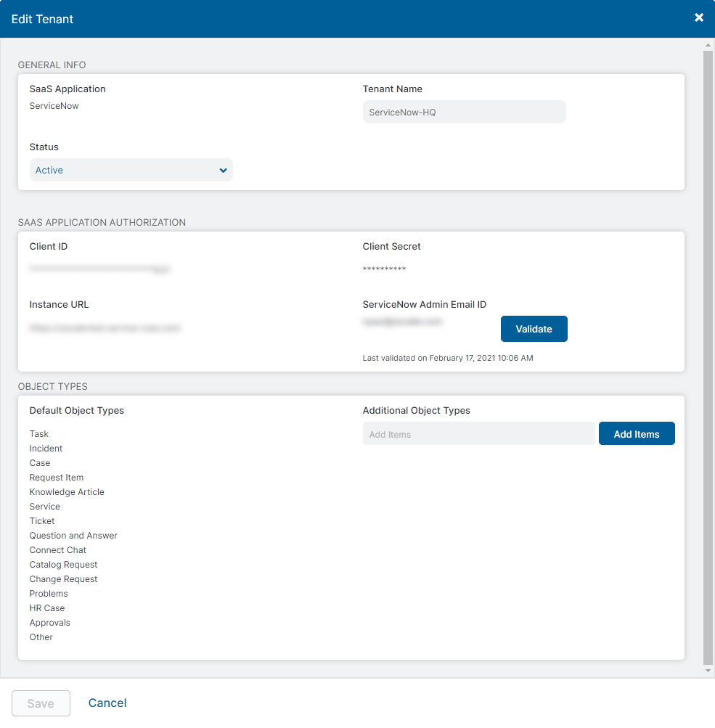Click the scrollbar up arrow
715x728 pixels.
pyautogui.click(x=708, y=45)
